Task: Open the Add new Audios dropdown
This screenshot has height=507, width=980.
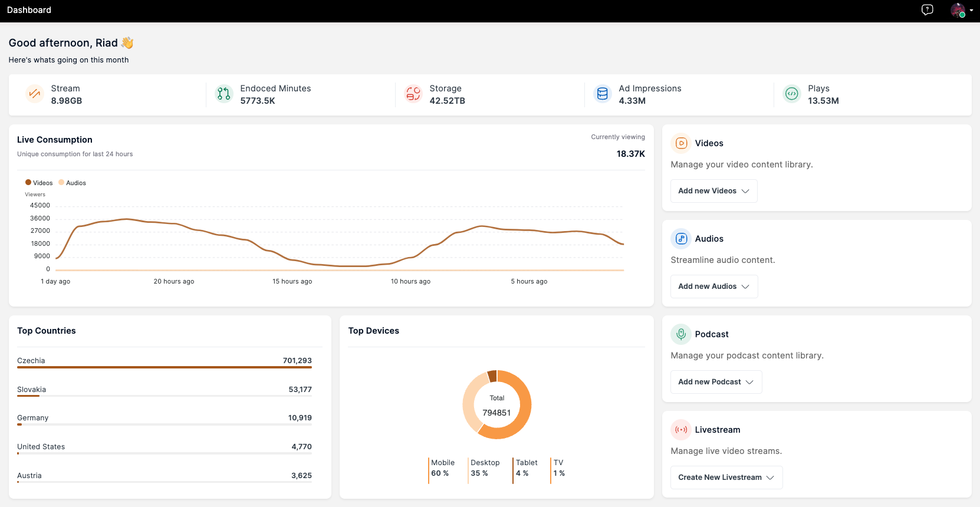Action: click(x=714, y=287)
